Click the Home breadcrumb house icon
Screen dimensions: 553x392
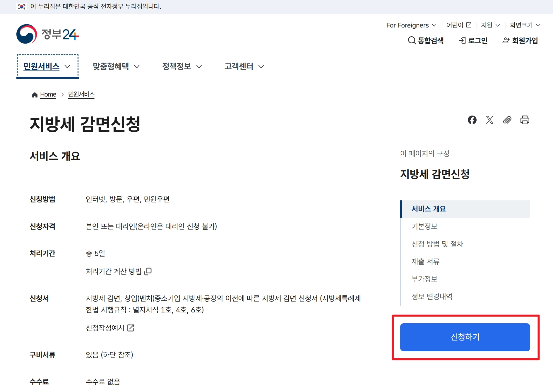click(x=34, y=94)
